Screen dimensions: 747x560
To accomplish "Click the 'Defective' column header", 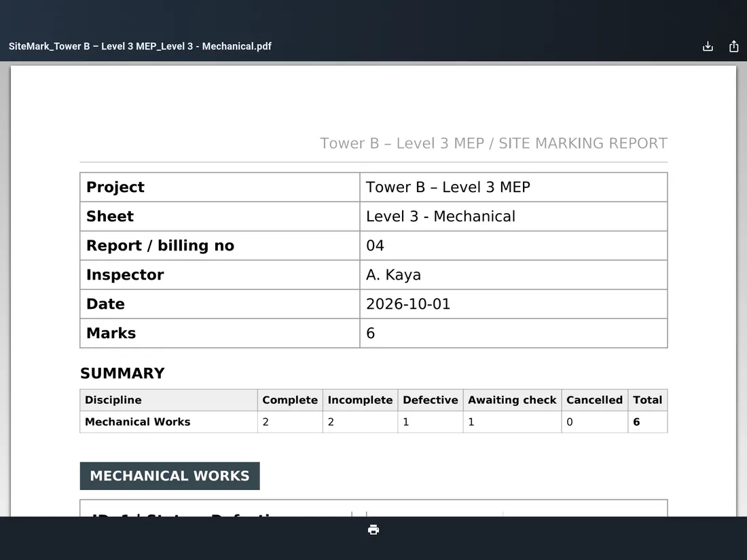I will (430, 400).
